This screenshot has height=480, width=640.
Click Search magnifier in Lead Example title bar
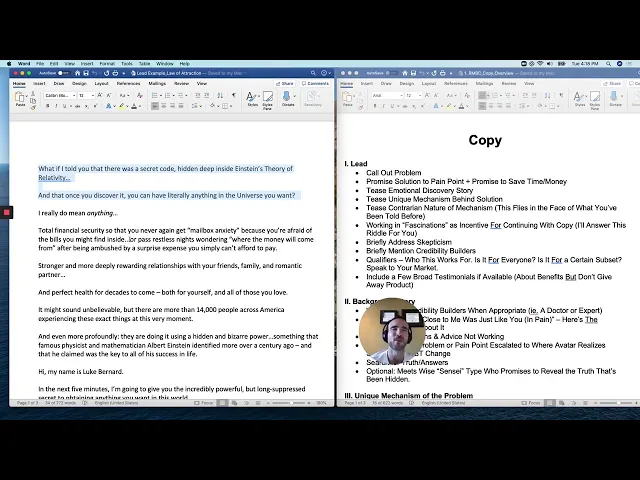[313, 73]
